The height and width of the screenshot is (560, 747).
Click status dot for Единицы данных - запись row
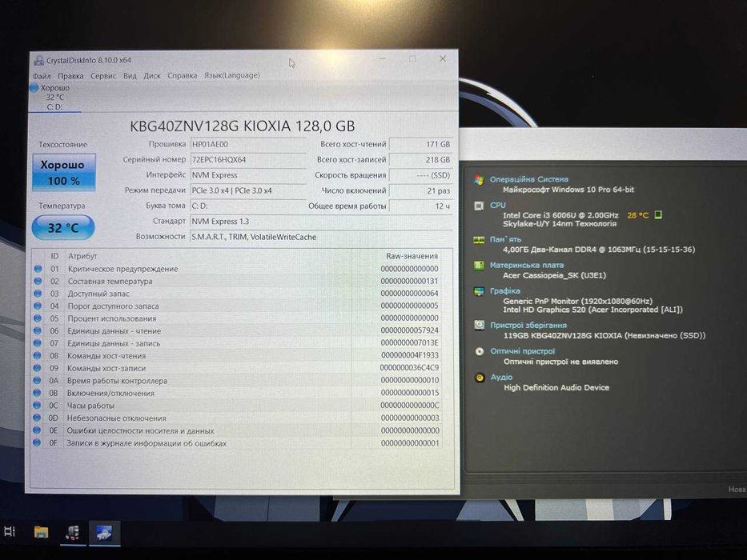click(x=38, y=343)
